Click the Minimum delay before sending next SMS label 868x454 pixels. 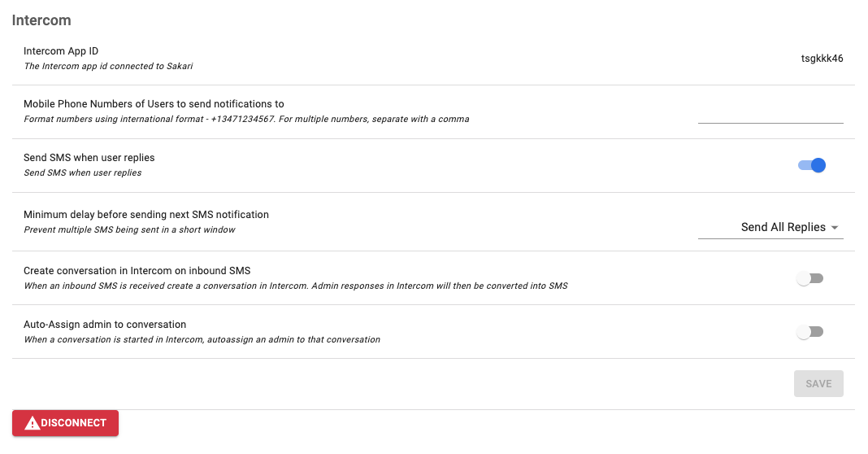[x=146, y=215]
